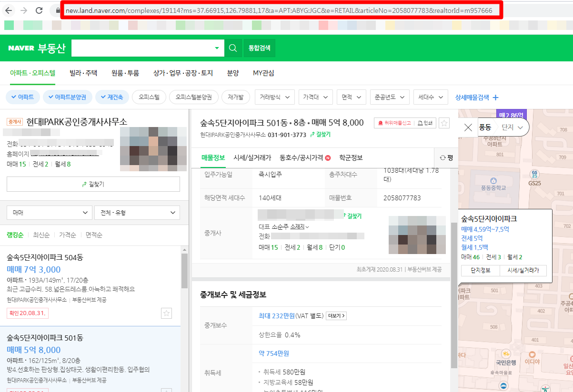
Task: Uncheck the 아파트 filter chip
Action: click(23, 97)
